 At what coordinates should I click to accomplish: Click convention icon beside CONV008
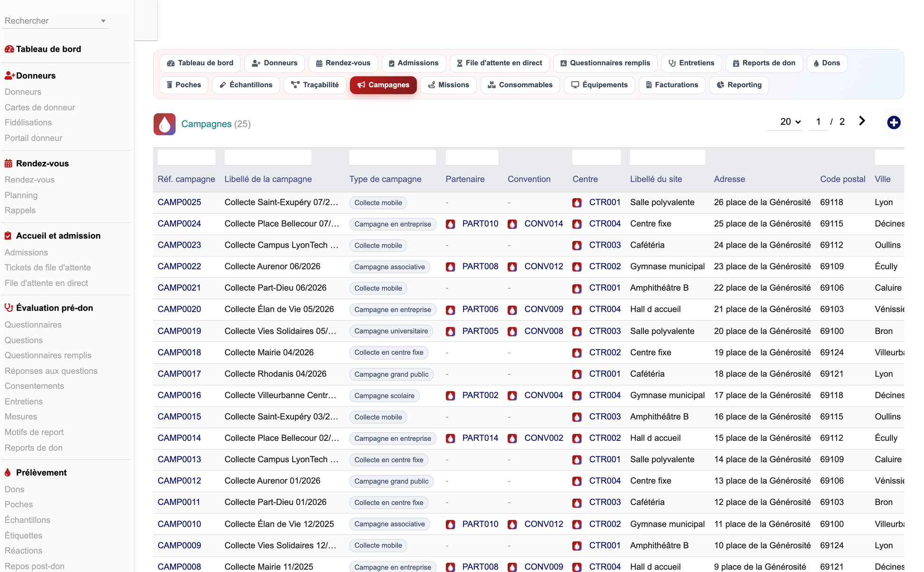(x=512, y=332)
